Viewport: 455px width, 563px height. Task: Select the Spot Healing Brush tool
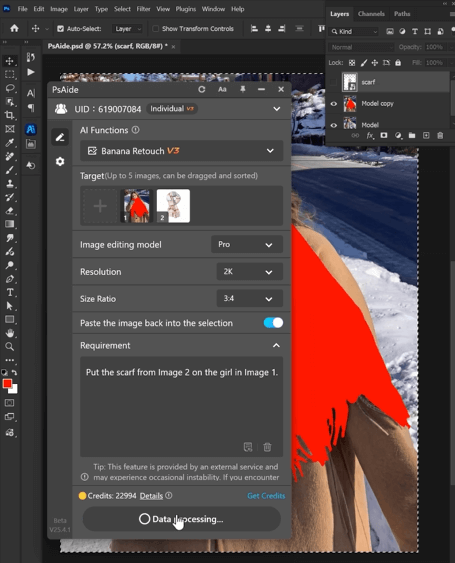10,156
